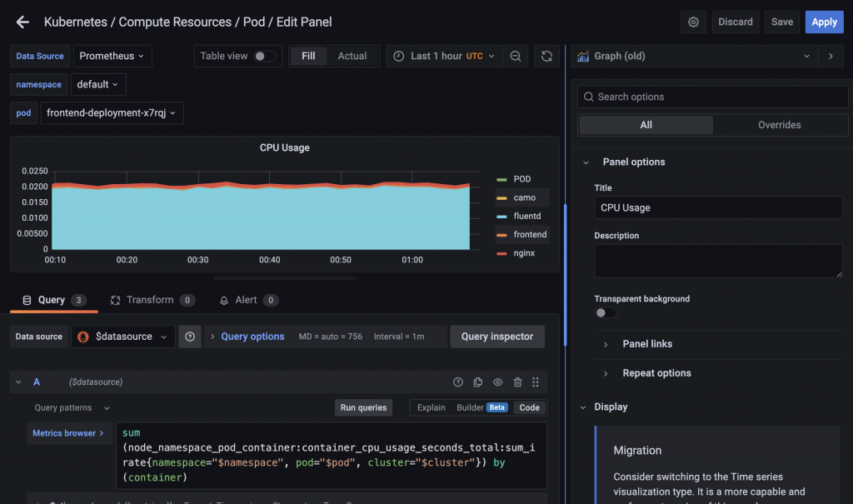Open Graph (old) visualization picker
The image size is (853, 504).
695,56
